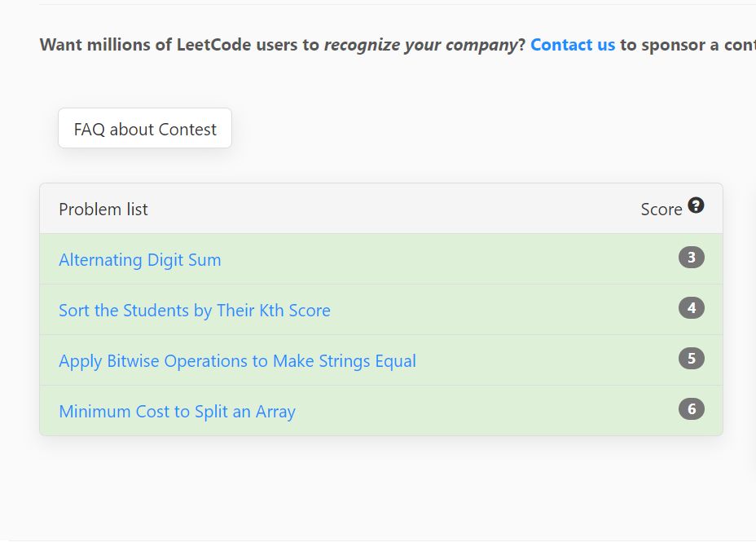756x556 pixels.
Task: Click blank area in the Kth Score row
Action: pyautogui.click(x=502, y=310)
